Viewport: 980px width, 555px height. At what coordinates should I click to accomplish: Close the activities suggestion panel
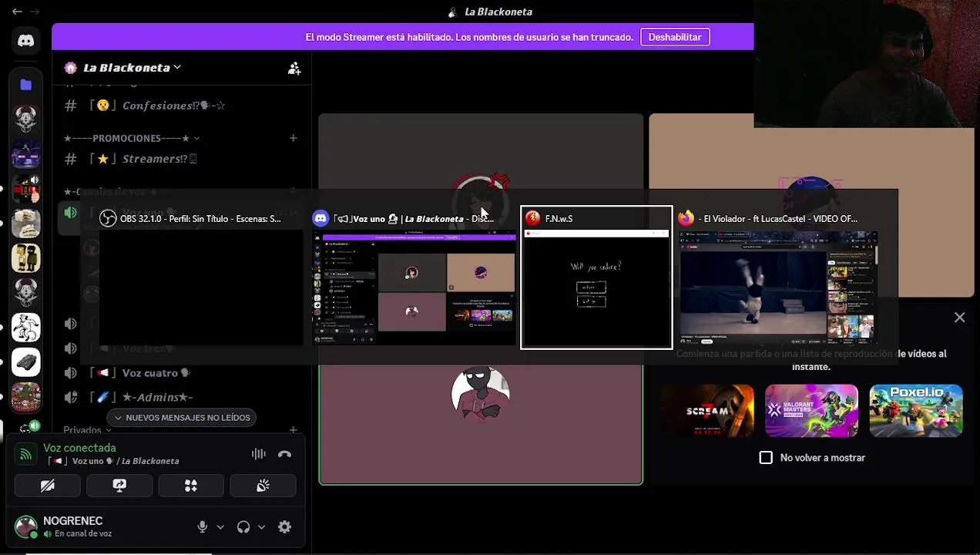960,318
